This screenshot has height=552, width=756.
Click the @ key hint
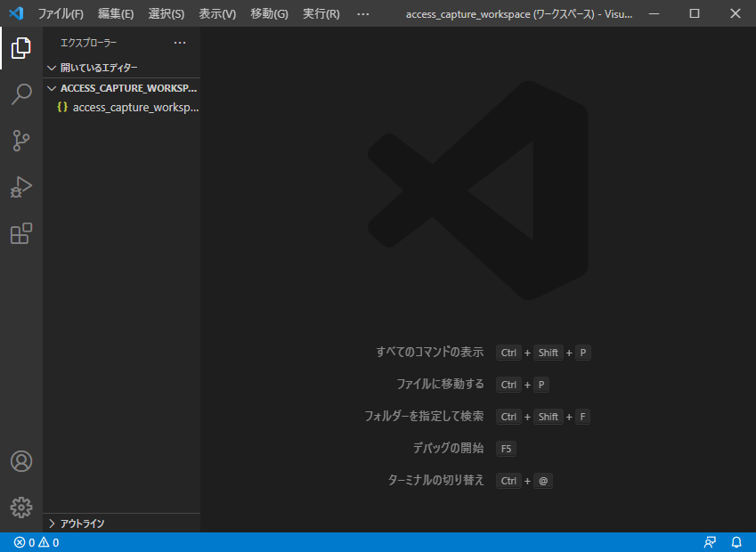(543, 481)
